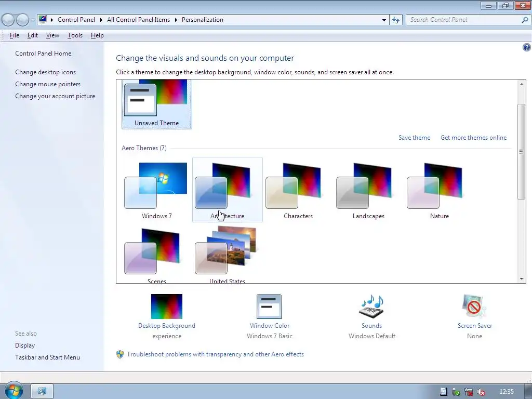532x399 pixels.
Task: Open the Tools menu
Action: (75, 35)
